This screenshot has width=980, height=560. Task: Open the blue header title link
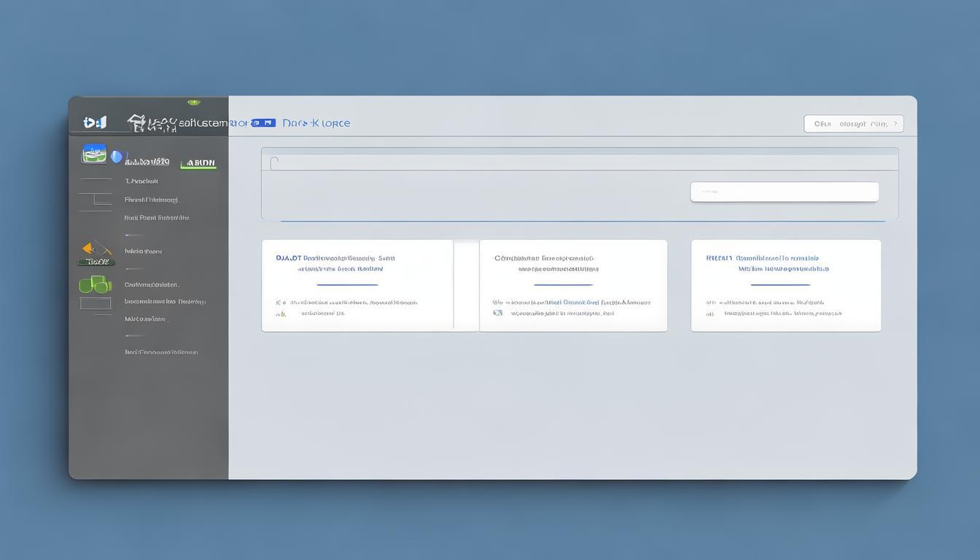pyautogui.click(x=316, y=123)
